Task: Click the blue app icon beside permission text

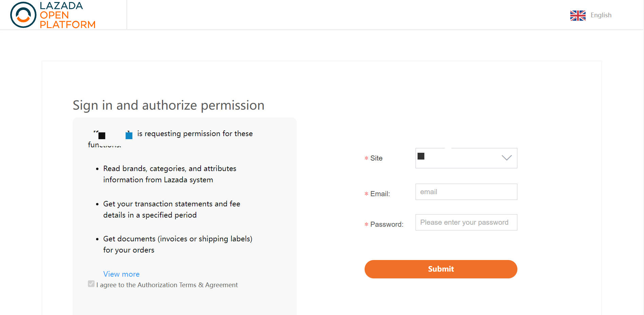Action: pos(129,135)
